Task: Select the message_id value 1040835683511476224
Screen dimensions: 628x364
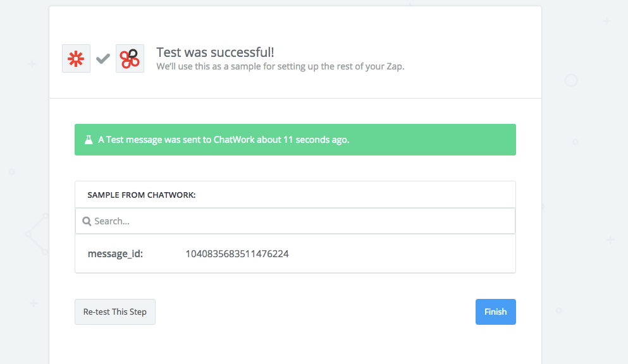Action: pos(237,254)
